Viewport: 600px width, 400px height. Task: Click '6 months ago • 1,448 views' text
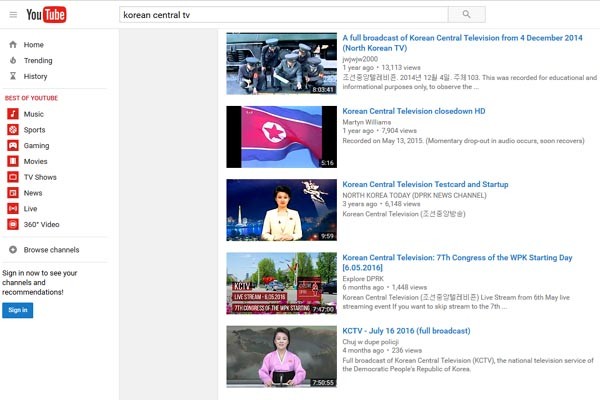point(385,287)
